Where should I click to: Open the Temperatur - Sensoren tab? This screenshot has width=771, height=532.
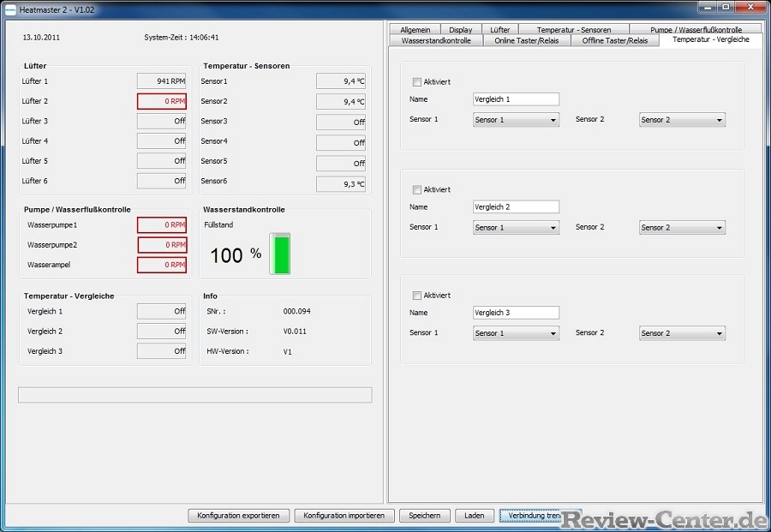pos(574,29)
